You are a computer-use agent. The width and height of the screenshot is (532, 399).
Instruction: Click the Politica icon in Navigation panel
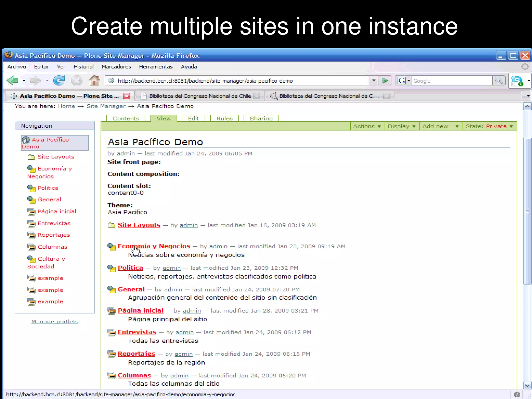(x=31, y=188)
